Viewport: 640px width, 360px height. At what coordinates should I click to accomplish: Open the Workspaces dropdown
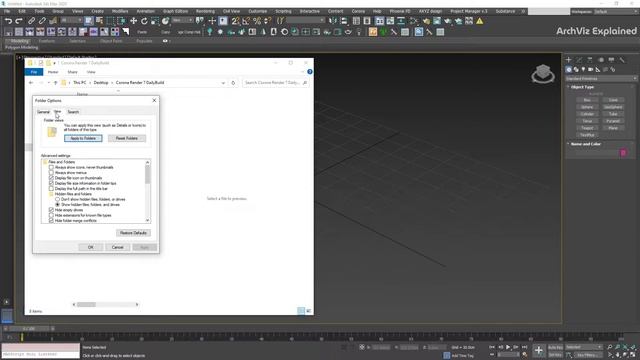(616, 11)
